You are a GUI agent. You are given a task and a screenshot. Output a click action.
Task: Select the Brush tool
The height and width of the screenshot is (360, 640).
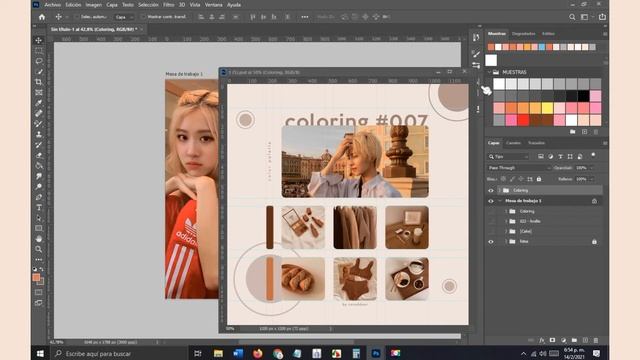39,124
